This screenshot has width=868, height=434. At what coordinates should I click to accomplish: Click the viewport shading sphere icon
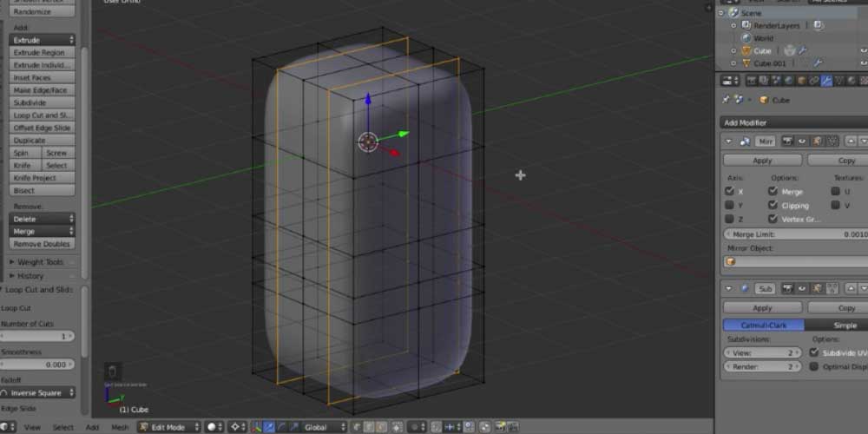(213, 427)
